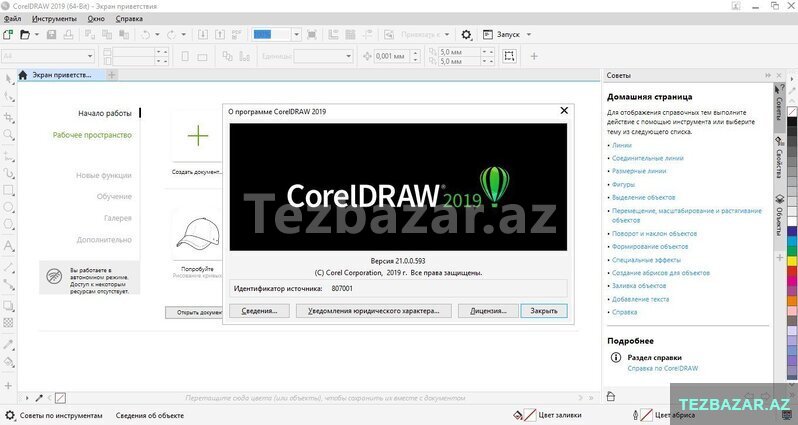The height and width of the screenshot is (425, 798).
Task: Select the Zoom magnifier tool
Action: (x=9, y=134)
